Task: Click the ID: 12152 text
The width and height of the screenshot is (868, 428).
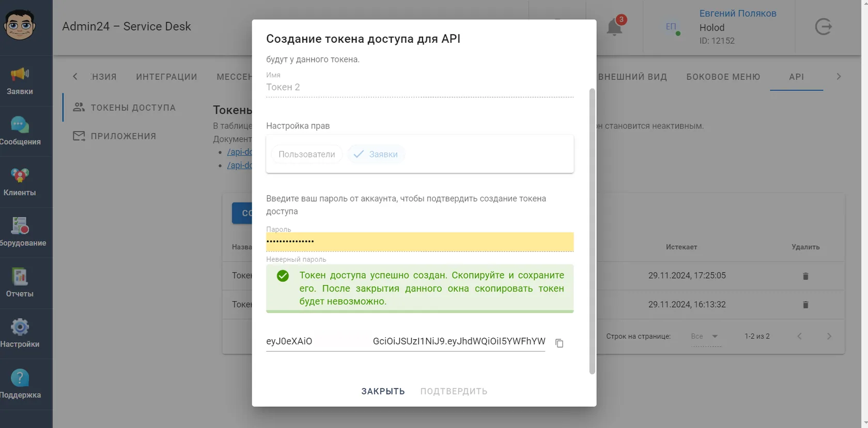Action: coord(717,41)
